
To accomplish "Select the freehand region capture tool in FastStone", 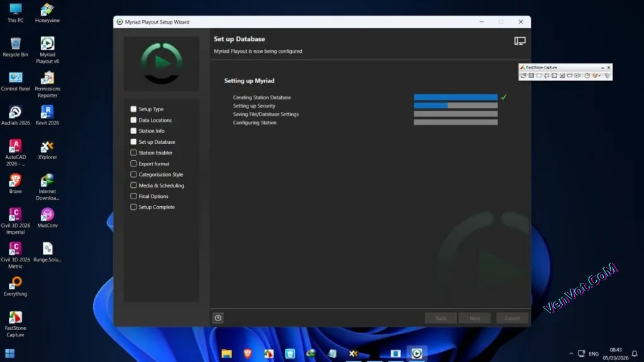I will 547,75.
